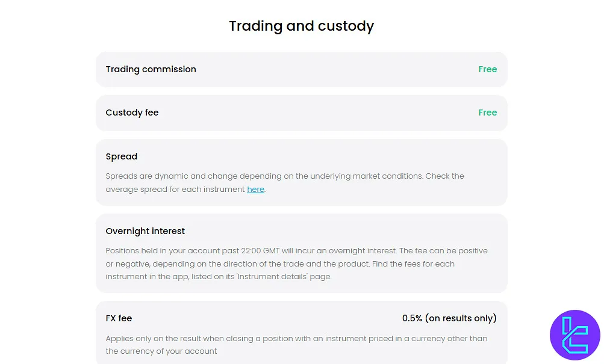This screenshot has height=364, width=604.
Task: Click the Trading and custody page title
Action: pyautogui.click(x=301, y=26)
